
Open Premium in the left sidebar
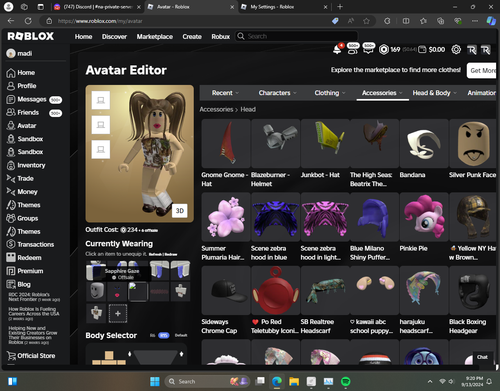click(x=25, y=271)
